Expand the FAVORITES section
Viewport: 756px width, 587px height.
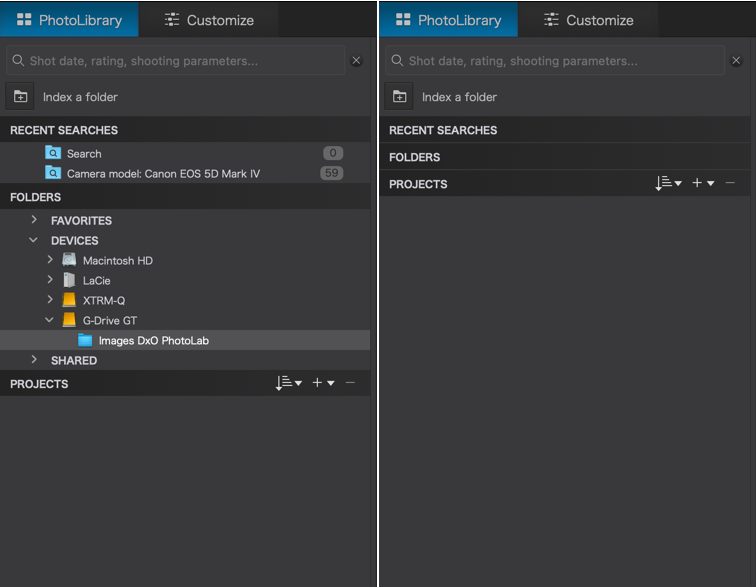click(x=34, y=220)
